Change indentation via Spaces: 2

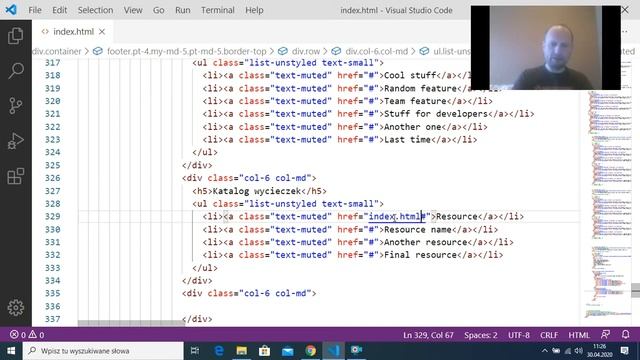pos(480,335)
